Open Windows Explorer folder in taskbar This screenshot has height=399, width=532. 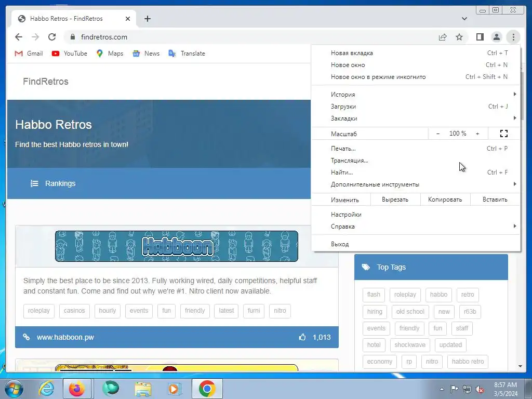pos(143,389)
